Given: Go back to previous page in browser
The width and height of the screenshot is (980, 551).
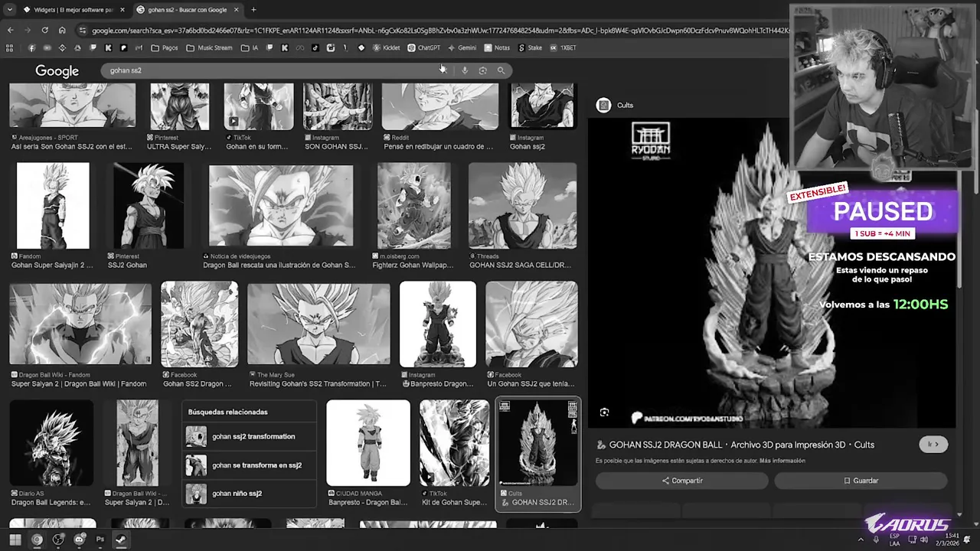Looking at the screenshot, I should click(x=10, y=31).
